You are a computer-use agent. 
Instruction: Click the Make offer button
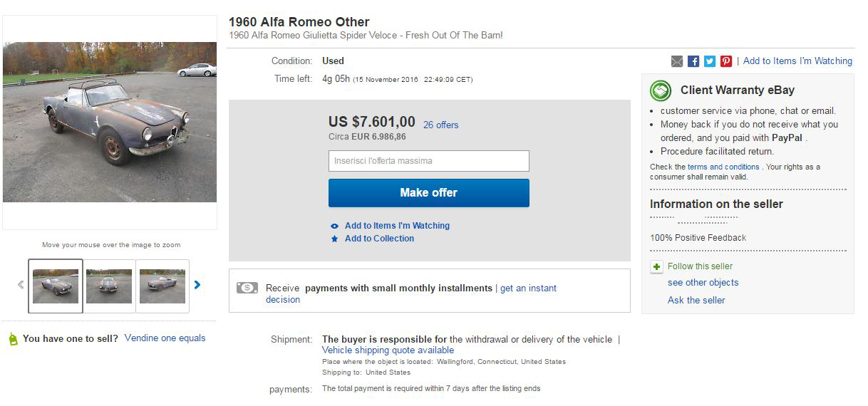[x=429, y=193]
